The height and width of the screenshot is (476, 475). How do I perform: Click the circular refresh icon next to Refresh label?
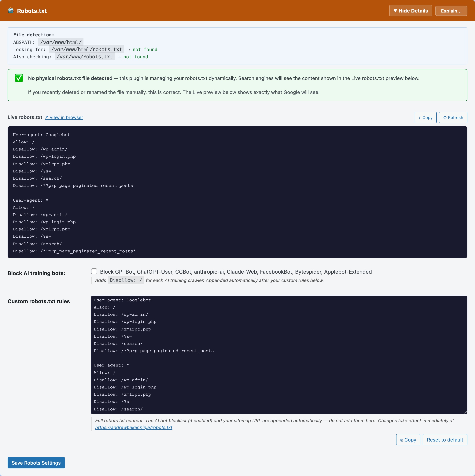click(x=445, y=117)
